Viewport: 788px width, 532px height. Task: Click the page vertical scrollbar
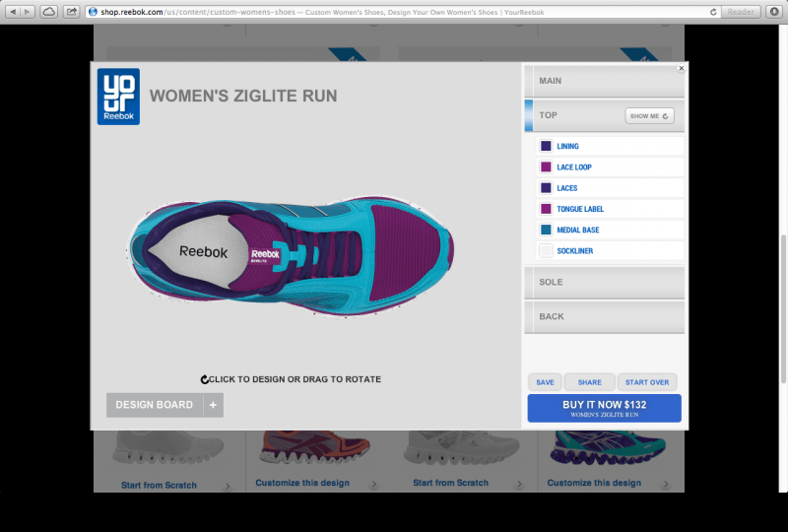click(x=782, y=309)
